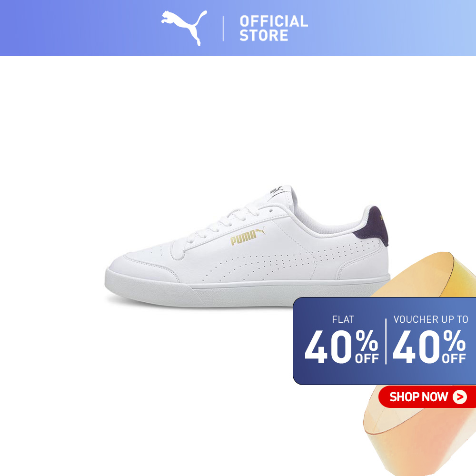Click the VOUCHER UP TO label
476x476 pixels.
click(431, 319)
